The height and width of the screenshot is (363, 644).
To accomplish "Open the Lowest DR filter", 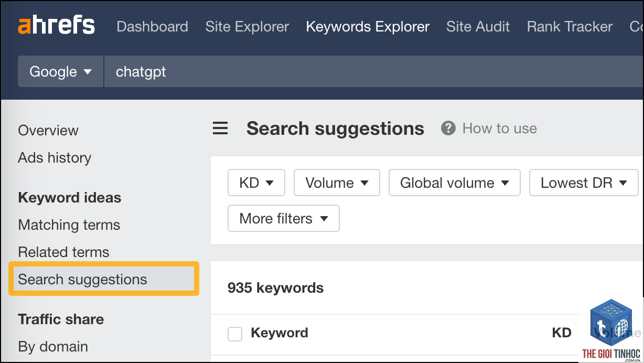I will pos(584,183).
